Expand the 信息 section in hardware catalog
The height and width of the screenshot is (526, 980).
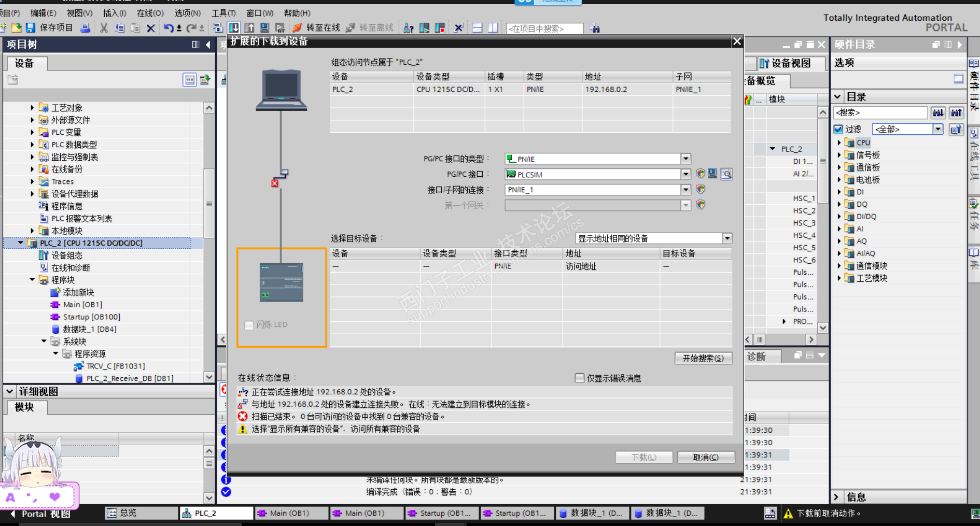pos(836,497)
